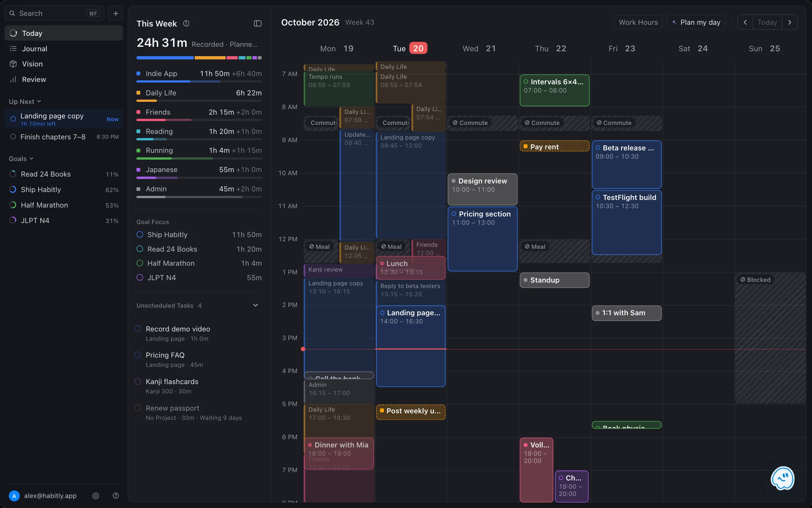
Task: Click the Ship Habitly goal progress ring in Goals
Action: coord(13,190)
